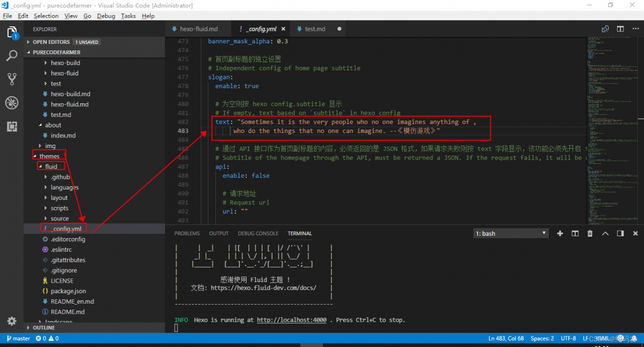Switch to the OUTPUT panel tab
644x347 pixels.
click(x=219, y=233)
